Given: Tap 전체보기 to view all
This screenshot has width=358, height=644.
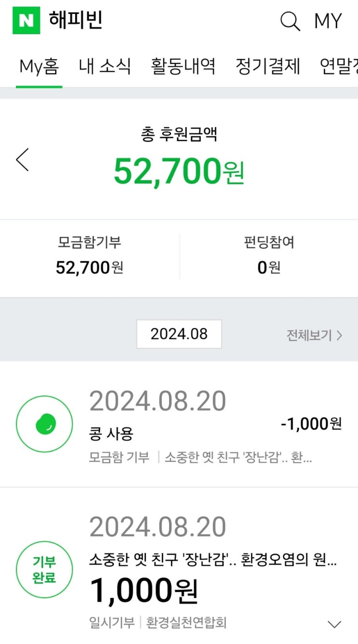Looking at the screenshot, I should 314,335.
